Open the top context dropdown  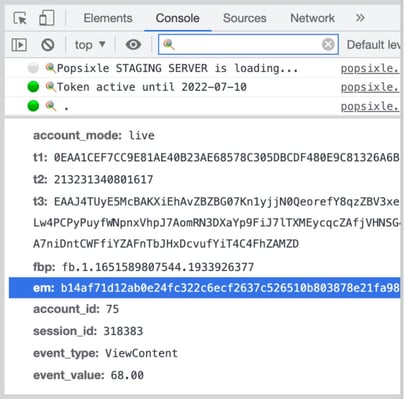click(x=90, y=44)
